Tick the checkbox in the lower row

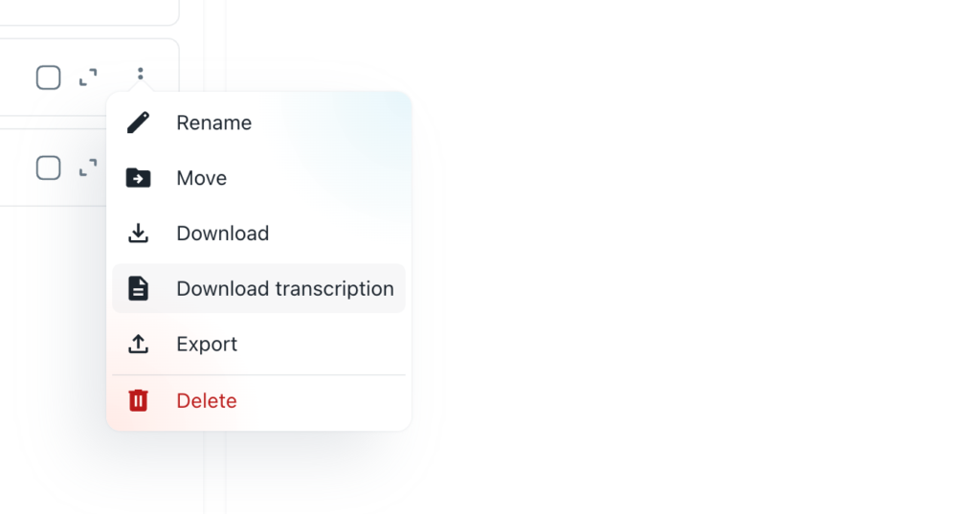pyautogui.click(x=49, y=168)
